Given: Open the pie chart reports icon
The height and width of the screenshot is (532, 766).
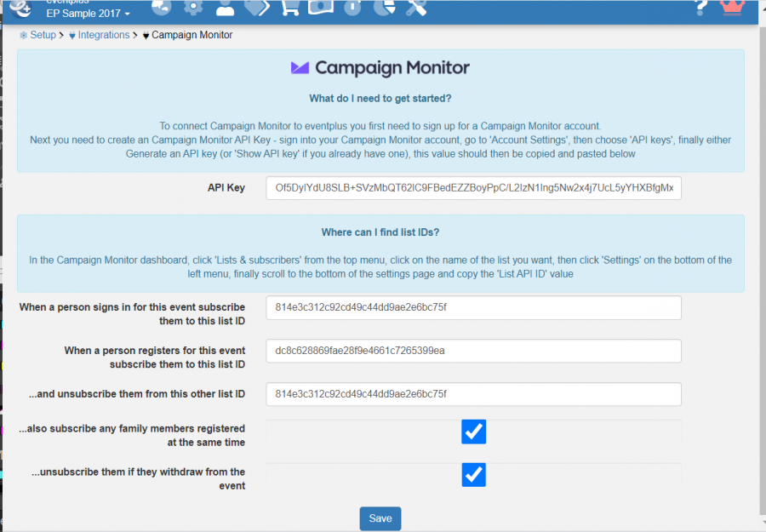Looking at the screenshot, I should pos(382,9).
